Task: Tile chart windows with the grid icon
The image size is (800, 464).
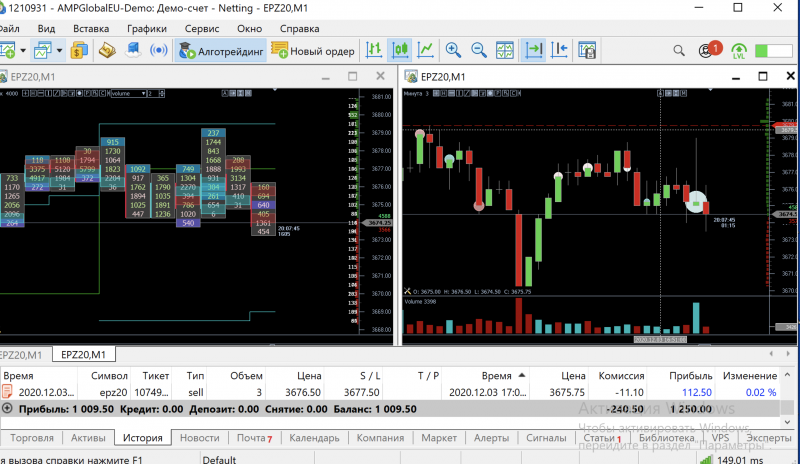Action: click(x=505, y=50)
